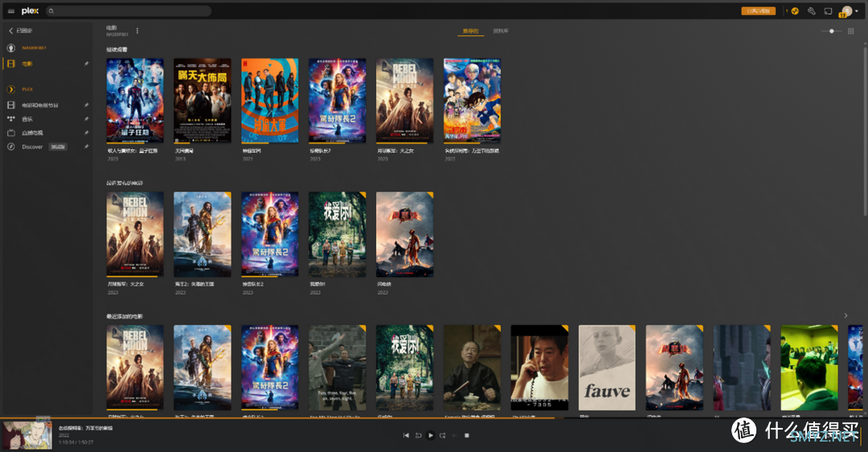This screenshot has height=452, width=868.
Task: Toggle pin for Live TV sidebar item
Action: 86,132
